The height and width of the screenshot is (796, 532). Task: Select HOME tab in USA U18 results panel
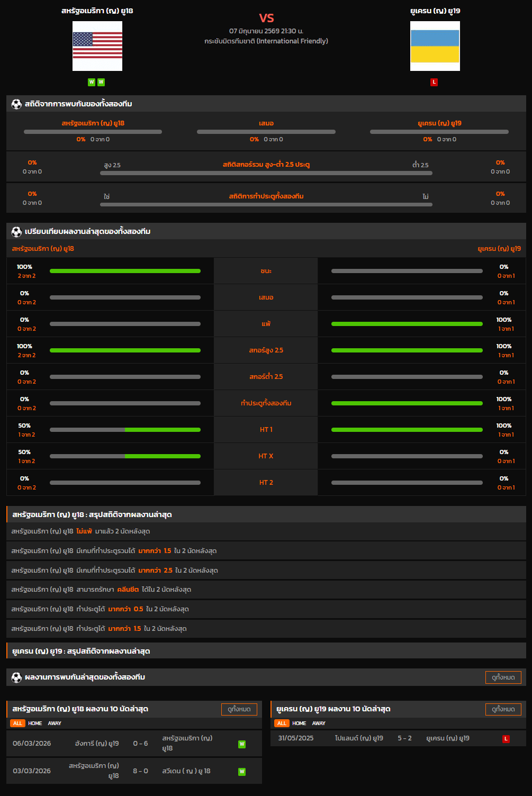(35, 723)
